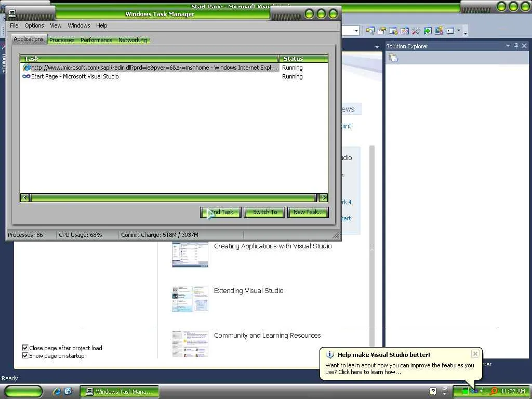The width and height of the screenshot is (532, 399).
Task: Open the Windows menu in Task Manager
Action: 79,25
